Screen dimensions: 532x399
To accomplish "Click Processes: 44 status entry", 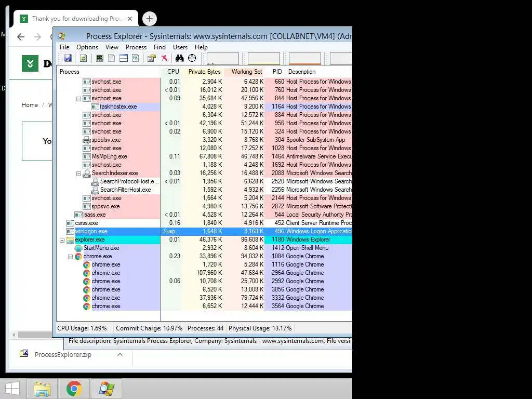I will (205, 328).
